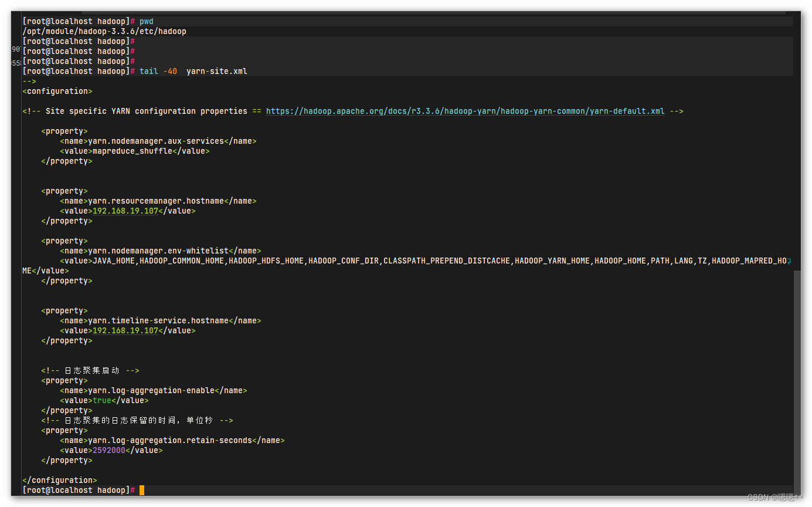Click 'HADOOP_YARN_HOME' in the whitelist value

pyautogui.click(x=552, y=261)
